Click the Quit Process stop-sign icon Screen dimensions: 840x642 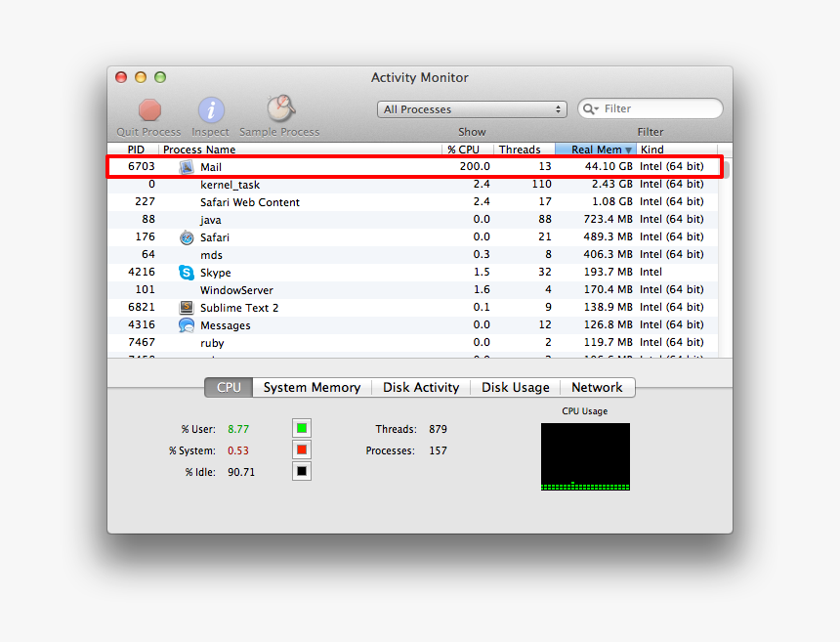pyautogui.click(x=149, y=109)
